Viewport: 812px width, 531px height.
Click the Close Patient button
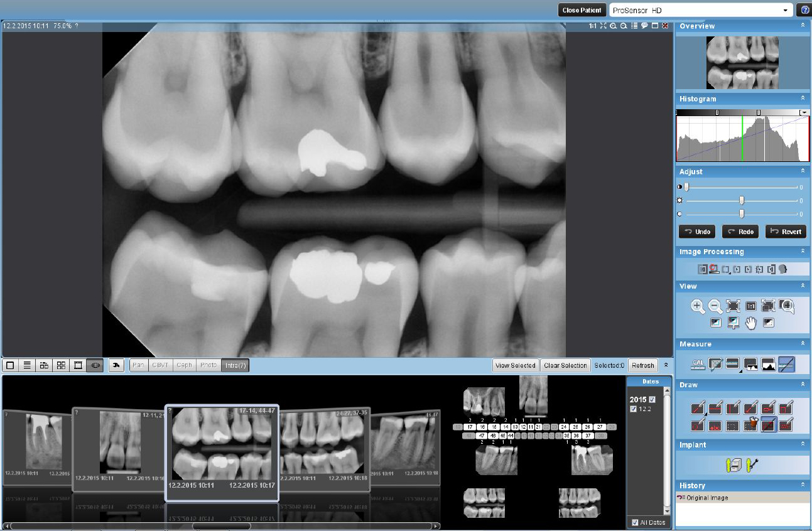pos(582,11)
